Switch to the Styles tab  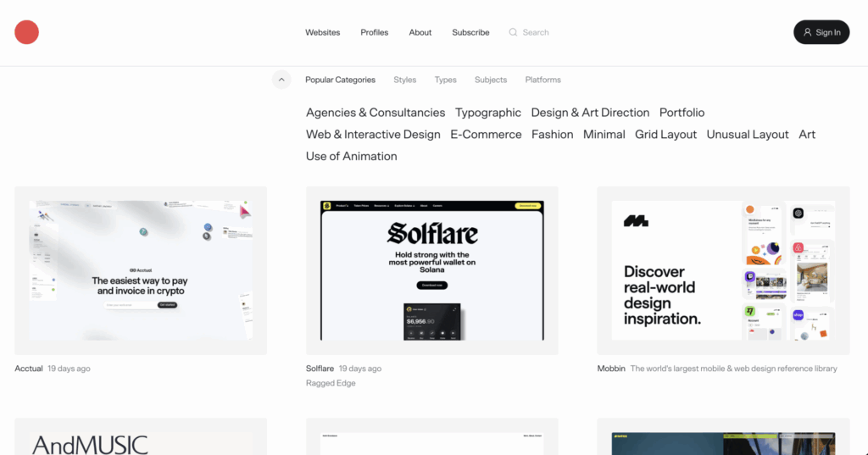click(404, 80)
